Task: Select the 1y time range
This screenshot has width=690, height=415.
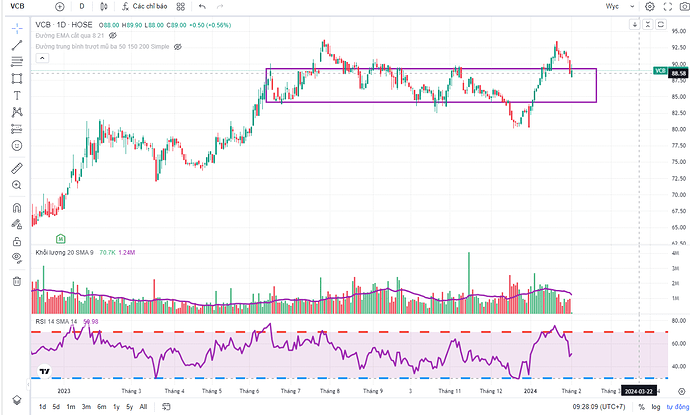Action: pos(116,407)
